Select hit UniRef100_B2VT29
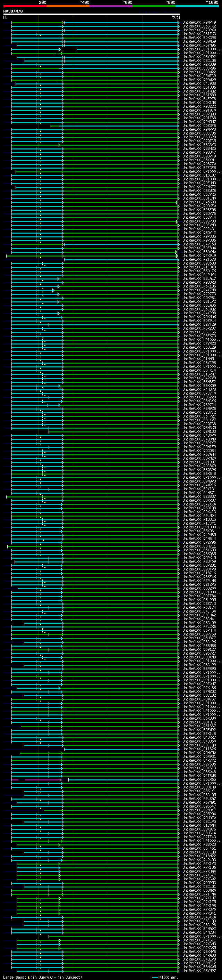This screenshot has width=222, height=980. 199,324
